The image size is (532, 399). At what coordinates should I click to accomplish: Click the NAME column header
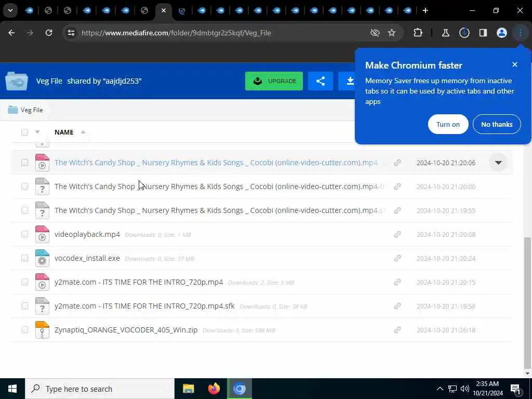tap(64, 132)
